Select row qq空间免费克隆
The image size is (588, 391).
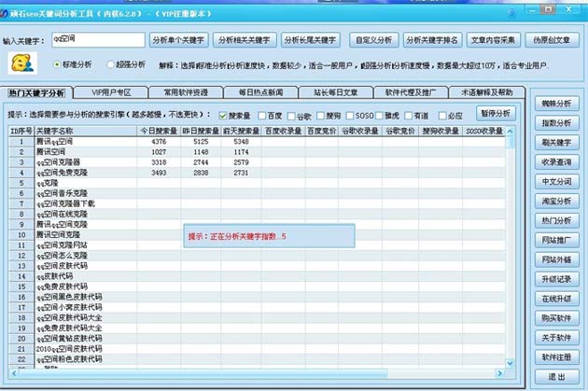coord(257,173)
